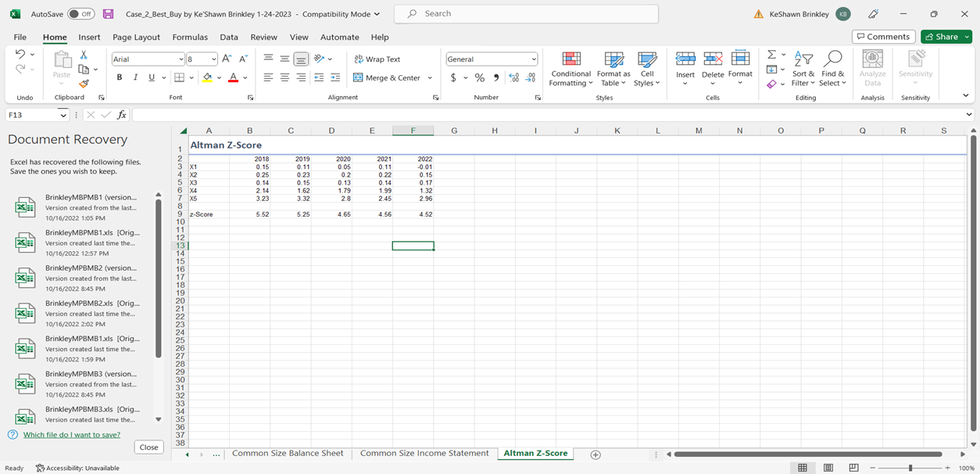Apply bold formatting from the Font group
Screen dimensions: 980x474
119,76
